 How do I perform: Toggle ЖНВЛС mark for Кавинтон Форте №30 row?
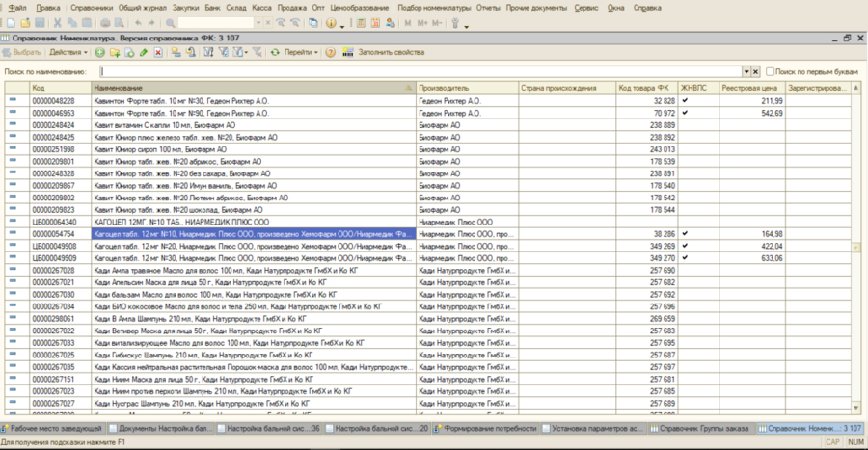[685, 100]
